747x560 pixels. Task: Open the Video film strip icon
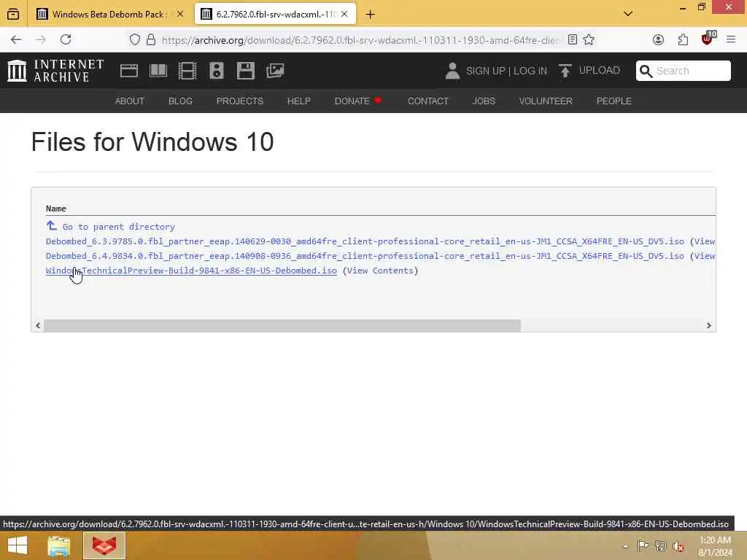[x=187, y=71]
